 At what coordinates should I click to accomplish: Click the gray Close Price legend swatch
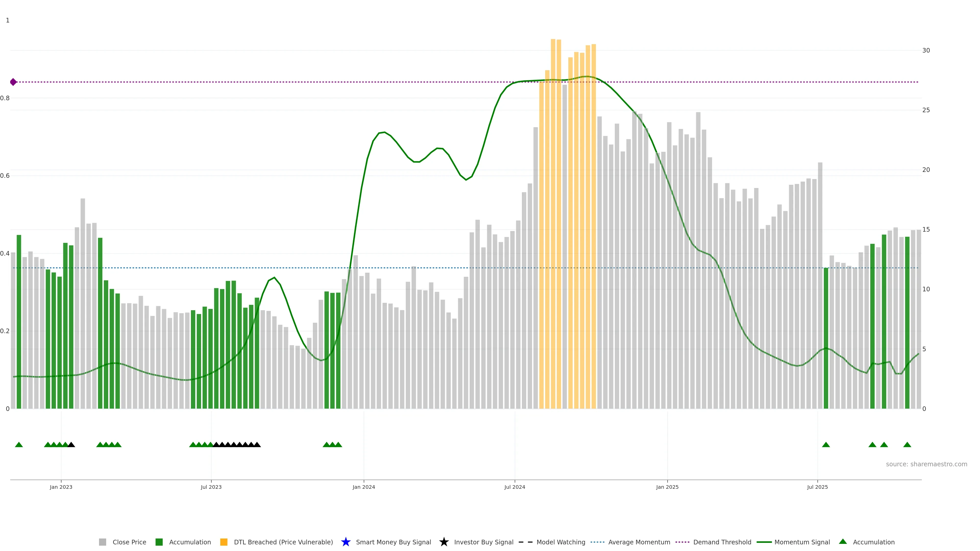102,542
